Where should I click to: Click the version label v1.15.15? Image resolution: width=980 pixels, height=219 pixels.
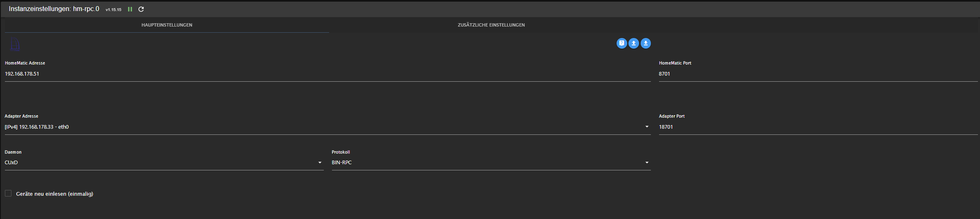tap(114, 10)
